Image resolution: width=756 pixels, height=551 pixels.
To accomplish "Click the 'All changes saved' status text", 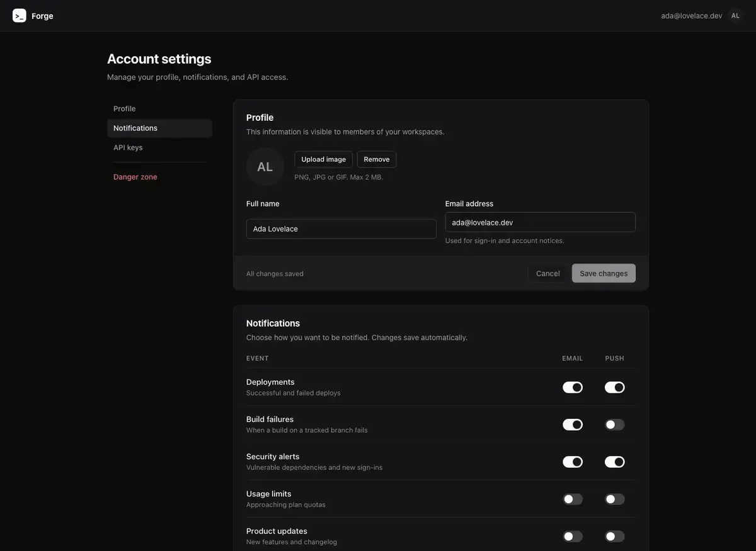I will (x=275, y=274).
